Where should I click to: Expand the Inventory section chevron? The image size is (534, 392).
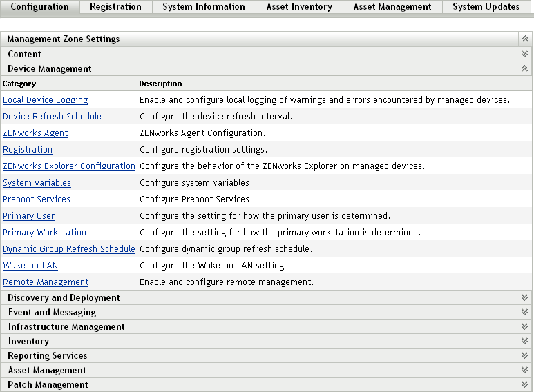525,341
